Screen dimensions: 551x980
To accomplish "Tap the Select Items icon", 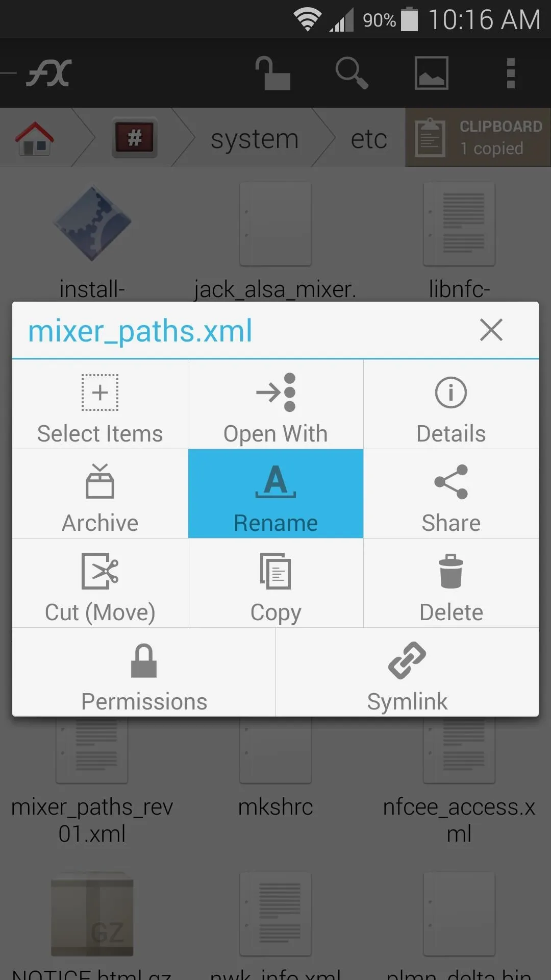I will tap(100, 393).
